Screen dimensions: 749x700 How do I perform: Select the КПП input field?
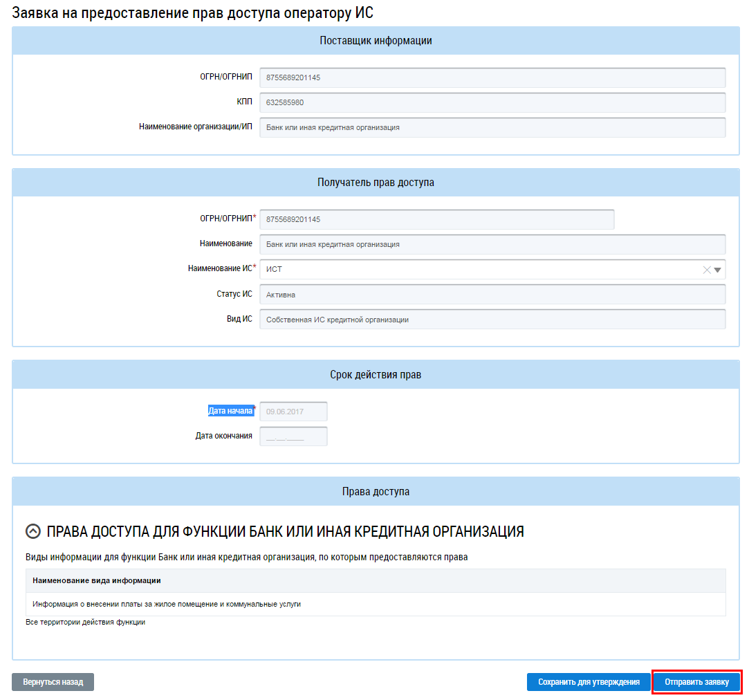(492, 102)
